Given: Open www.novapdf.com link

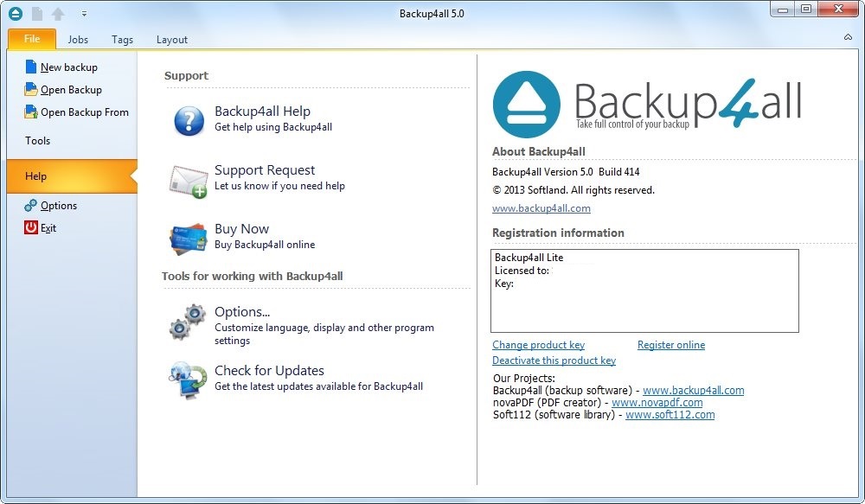Looking at the screenshot, I should (657, 403).
